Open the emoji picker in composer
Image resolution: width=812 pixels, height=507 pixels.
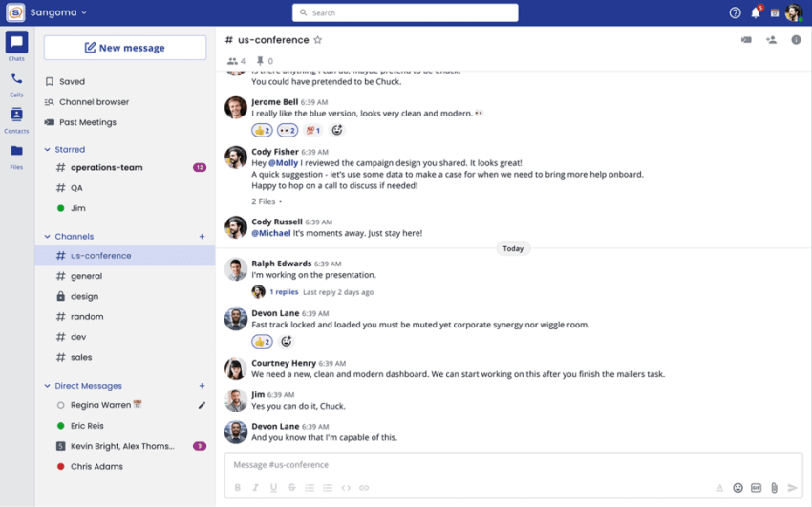pyautogui.click(x=737, y=488)
